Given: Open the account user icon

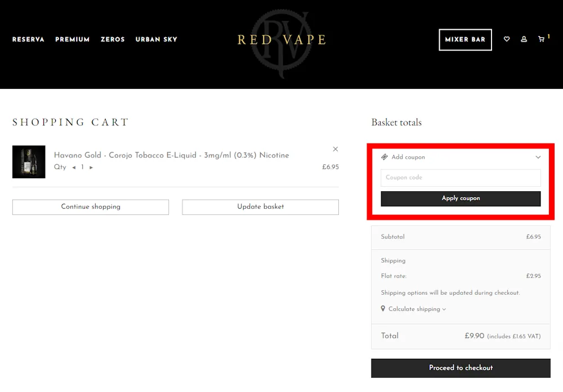Looking at the screenshot, I should point(524,39).
